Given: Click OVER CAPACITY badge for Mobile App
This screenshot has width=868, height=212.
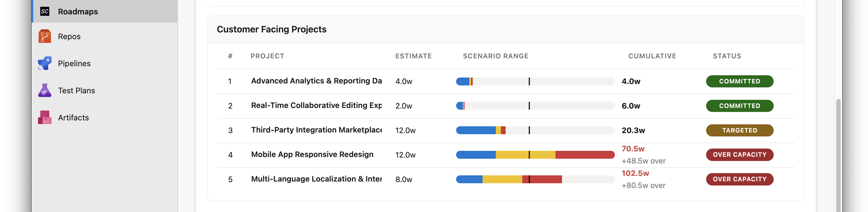Looking at the screenshot, I should click(x=739, y=154).
